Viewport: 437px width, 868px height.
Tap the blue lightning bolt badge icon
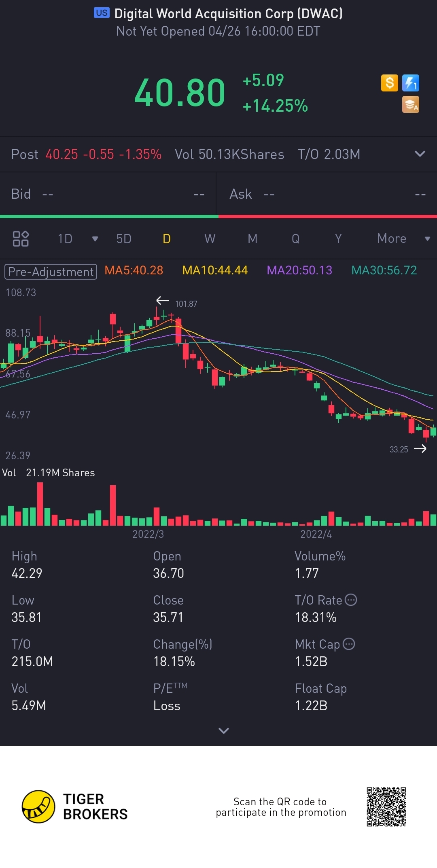[x=411, y=83]
